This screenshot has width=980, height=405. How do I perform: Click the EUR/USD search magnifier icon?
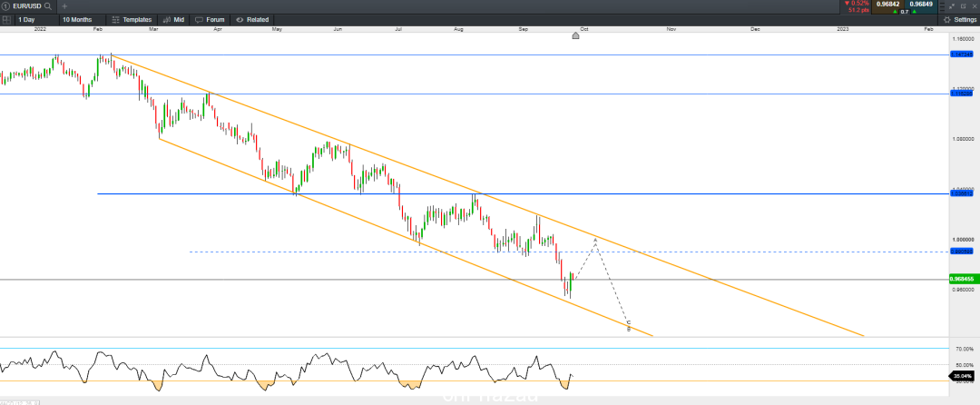coord(47,5)
